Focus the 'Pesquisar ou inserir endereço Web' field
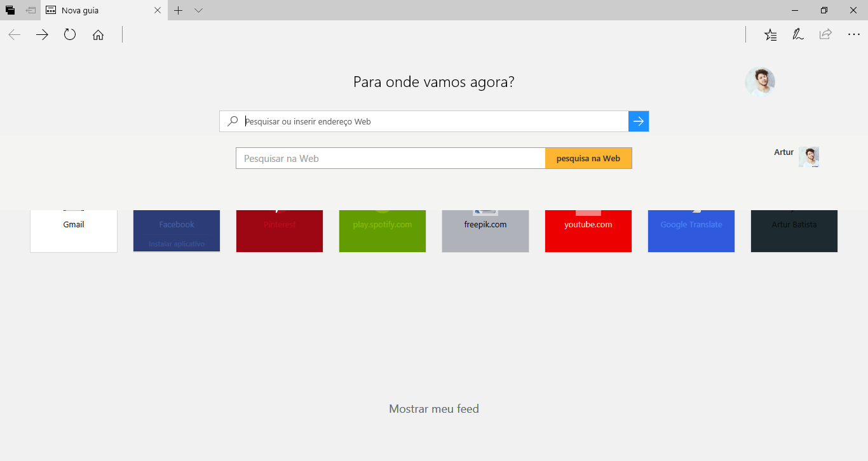The image size is (868, 461). point(424,121)
